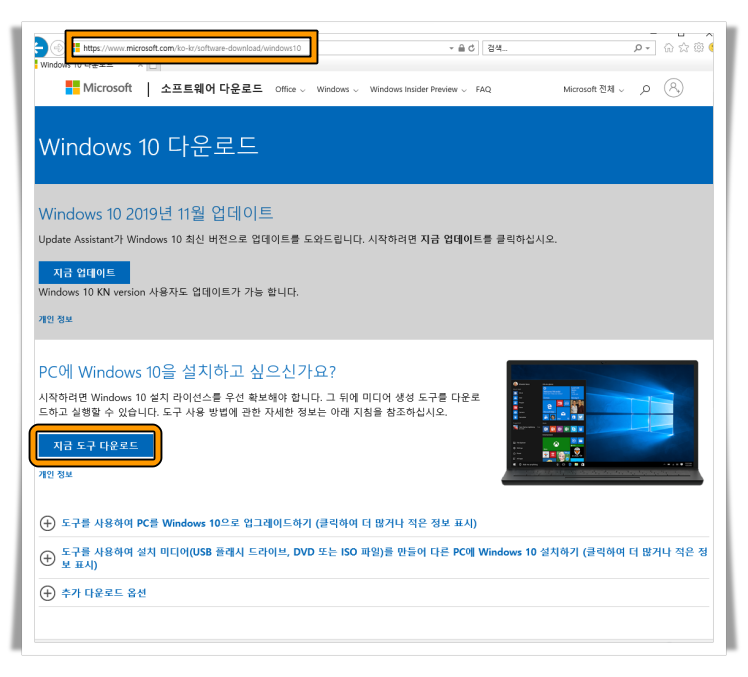Click the Windows 10 laptop image

[602, 423]
